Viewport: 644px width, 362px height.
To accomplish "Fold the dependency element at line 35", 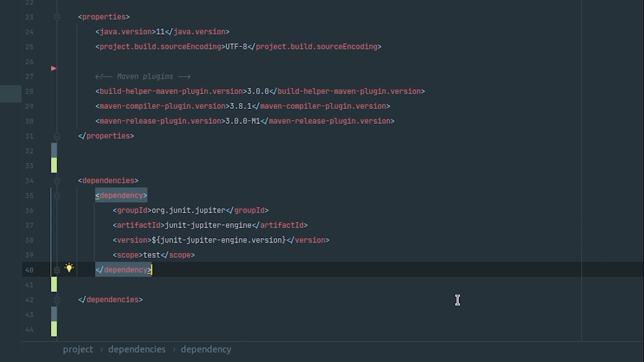I will coord(57,196).
